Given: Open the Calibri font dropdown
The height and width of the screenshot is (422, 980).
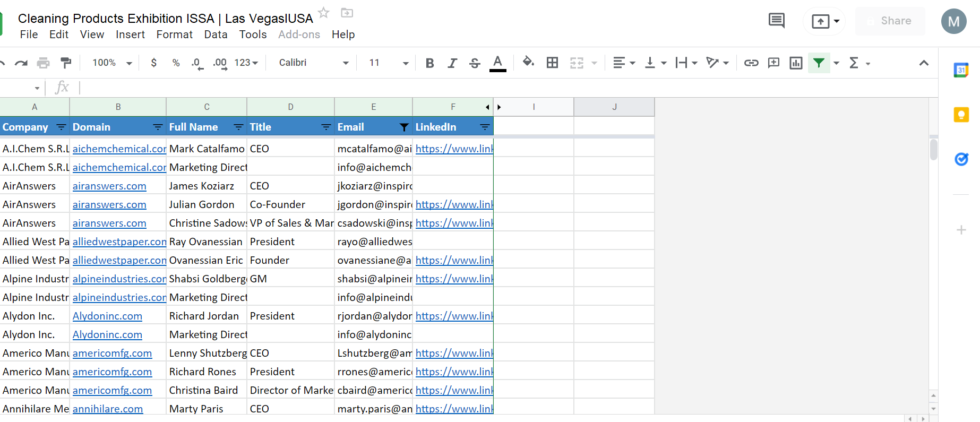Looking at the screenshot, I should pos(314,63).
